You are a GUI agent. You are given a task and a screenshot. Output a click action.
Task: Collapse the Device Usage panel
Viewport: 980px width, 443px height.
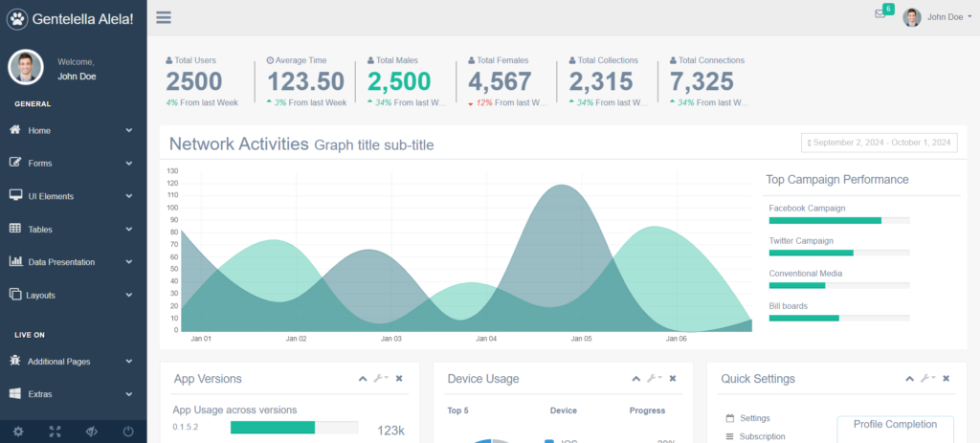[636, 379]
